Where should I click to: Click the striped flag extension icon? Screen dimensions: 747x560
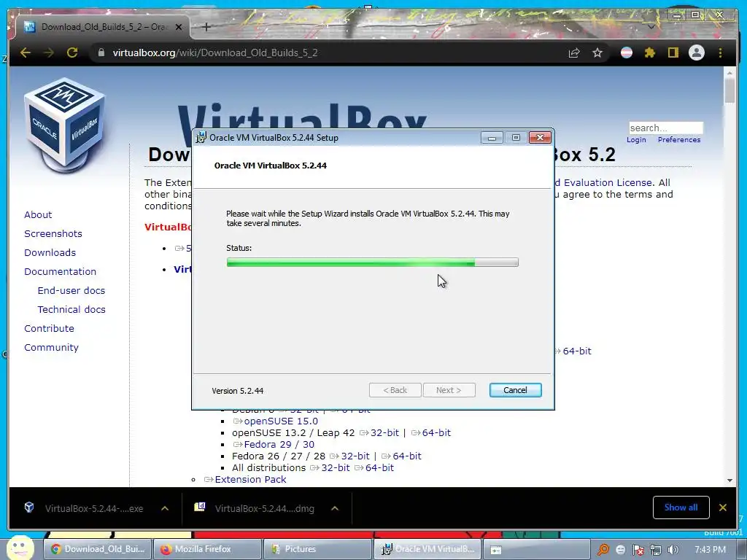pyautogui.click(x=627, y=52)
